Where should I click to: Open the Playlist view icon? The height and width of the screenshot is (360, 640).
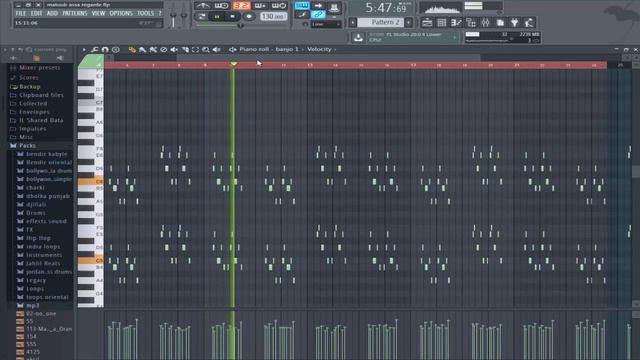click(x=427, y=22)
